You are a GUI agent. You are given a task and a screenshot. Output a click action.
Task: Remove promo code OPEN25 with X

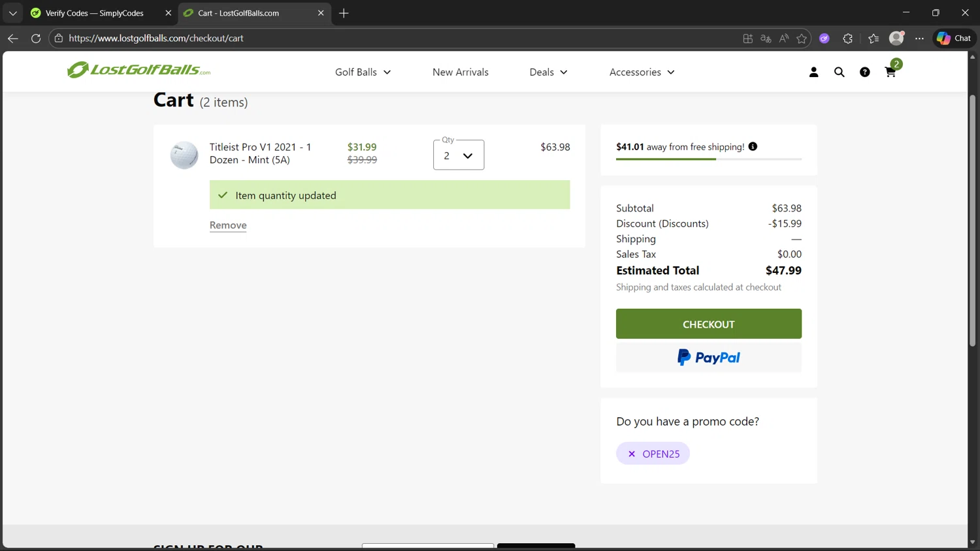coord(631,454)
